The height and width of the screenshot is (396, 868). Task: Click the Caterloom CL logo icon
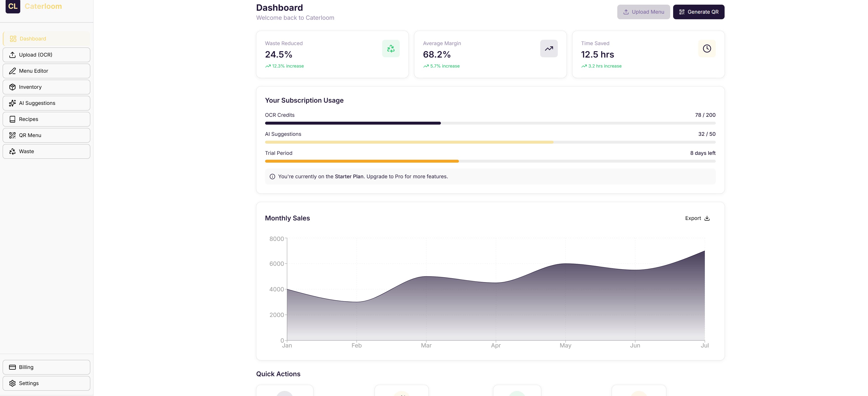[x=13, y=6]
